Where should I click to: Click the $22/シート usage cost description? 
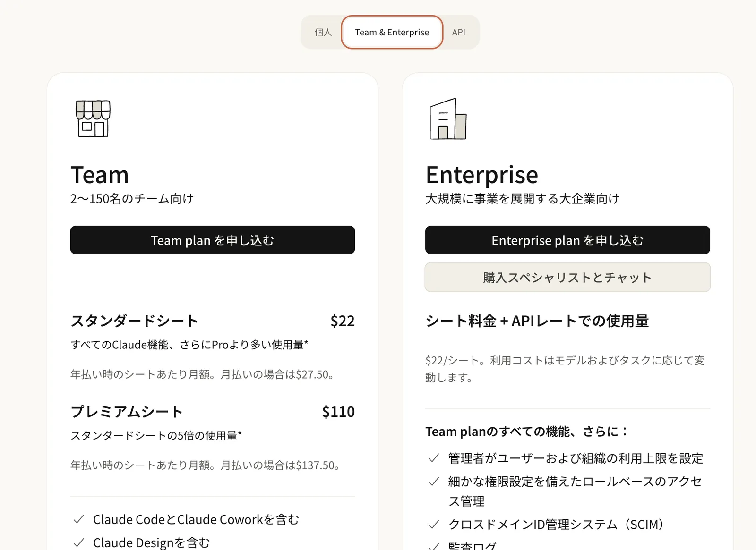click(x=565, y=369)
